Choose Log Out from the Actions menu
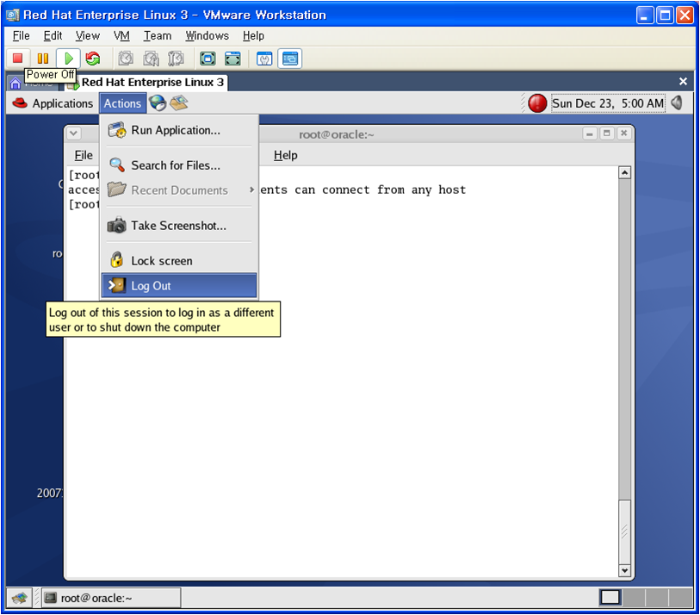Screen dimensions: 700x615 pos(179,286)
